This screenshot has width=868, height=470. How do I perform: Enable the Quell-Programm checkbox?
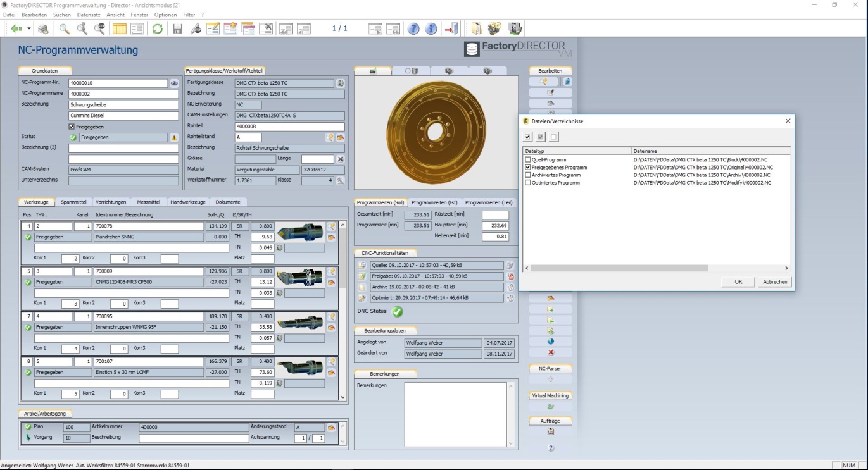[x=528, y=160]
